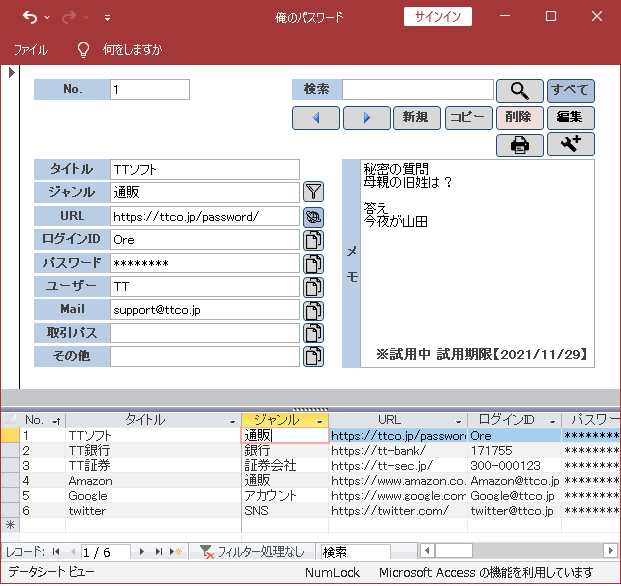Click the Mail field support@ttco.jp
The image size is (621, 586).
pyautogui.click(x=205, y=310)
